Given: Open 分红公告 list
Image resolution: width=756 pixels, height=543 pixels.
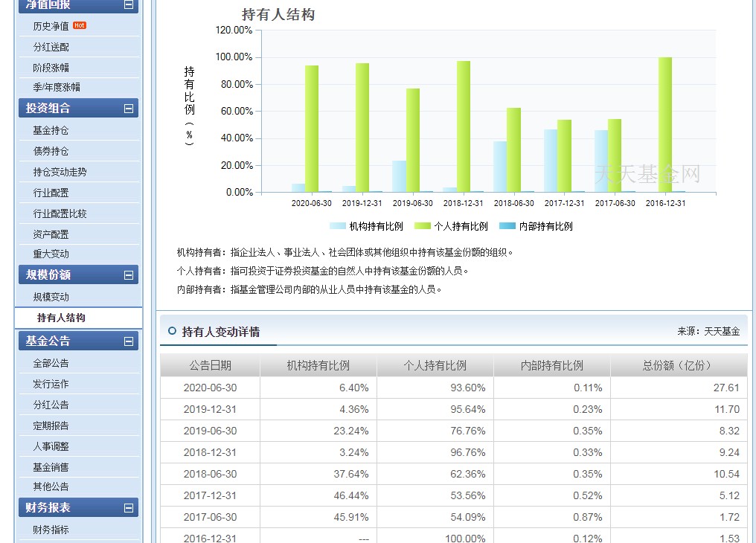Looking at the screenshot, I should (51, 405).
